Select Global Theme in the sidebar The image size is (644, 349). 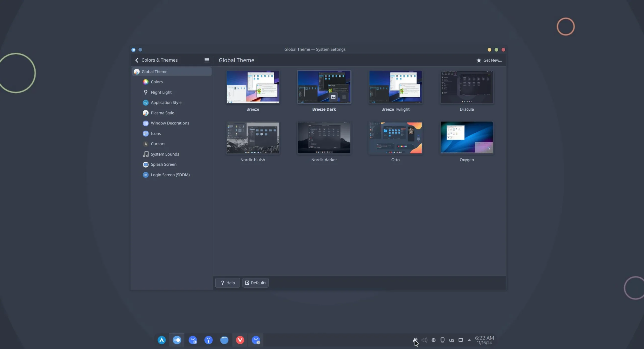[154, 71]
